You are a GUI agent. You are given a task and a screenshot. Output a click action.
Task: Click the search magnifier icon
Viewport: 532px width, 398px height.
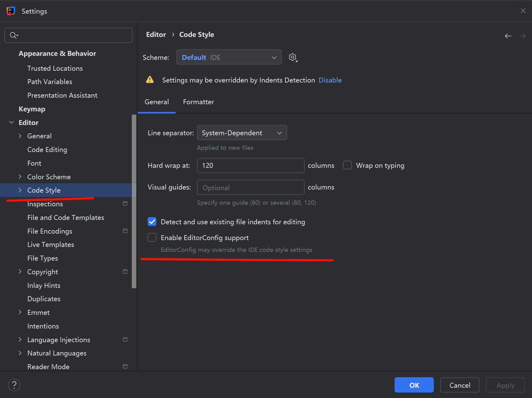[x=13, y=35]
